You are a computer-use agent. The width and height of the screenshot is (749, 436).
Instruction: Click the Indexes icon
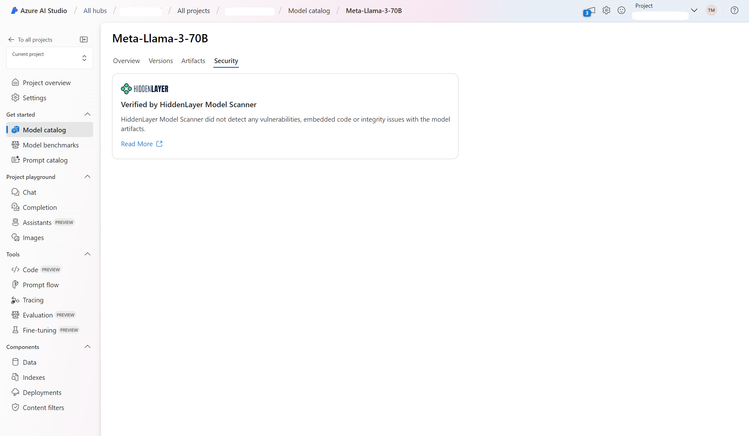tap(15, 377)
